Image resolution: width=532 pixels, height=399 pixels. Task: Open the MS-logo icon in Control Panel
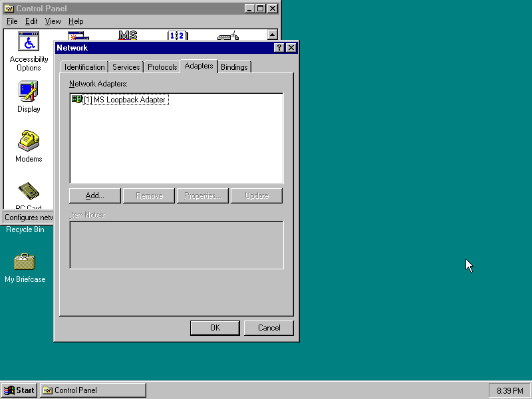pyautogui.click(x=128, y=35)
